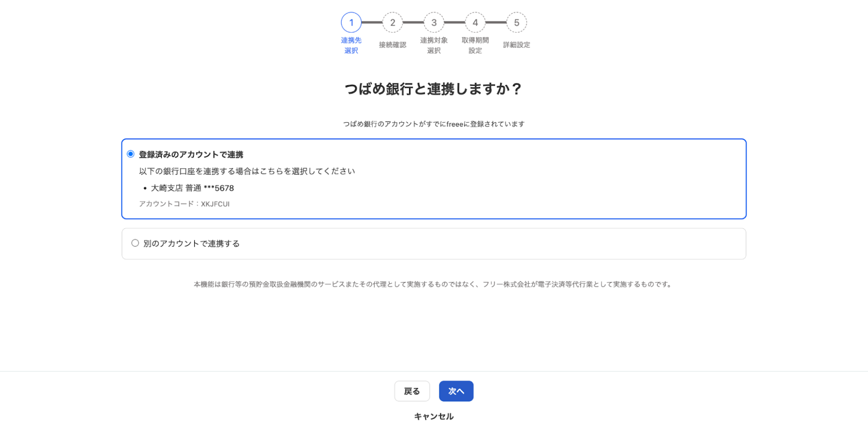868x434 pixels.
Task: Click the disclaimer text starting with 本機能は銀行等
Action: [434, 284]
